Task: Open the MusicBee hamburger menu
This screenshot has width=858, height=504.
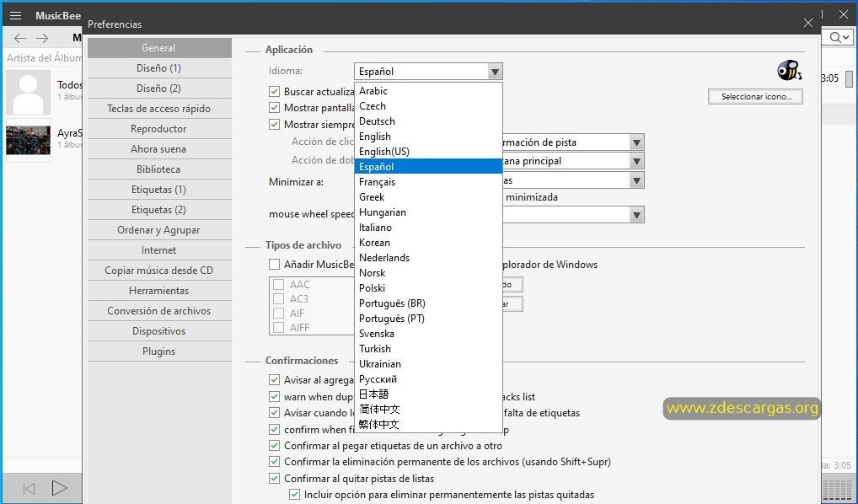Action: click(15, 15)
